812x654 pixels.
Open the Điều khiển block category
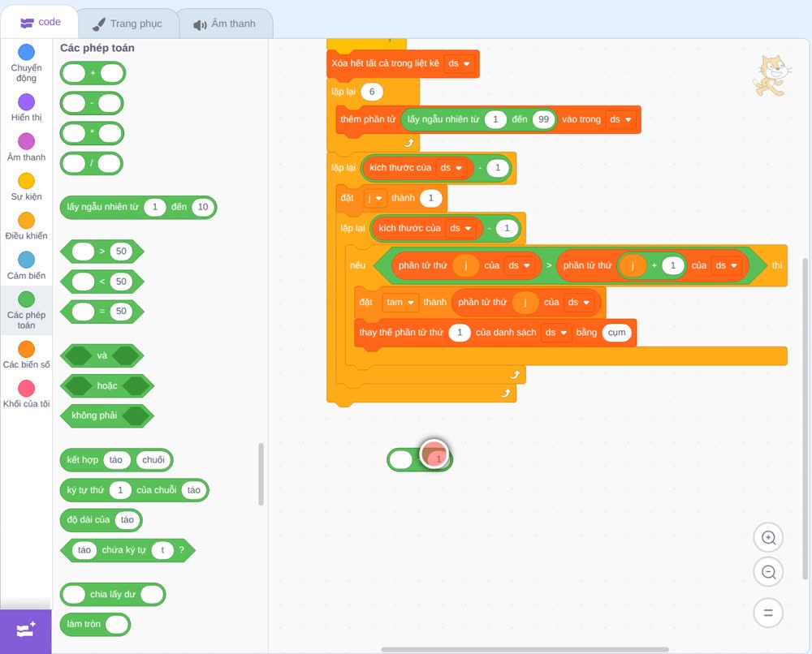coord(26,226)
